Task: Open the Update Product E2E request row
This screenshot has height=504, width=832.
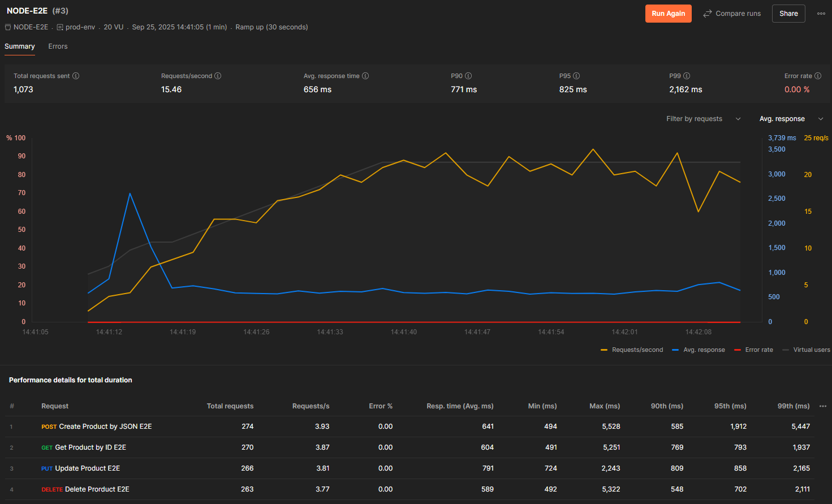Action: [x=87, y=468]
